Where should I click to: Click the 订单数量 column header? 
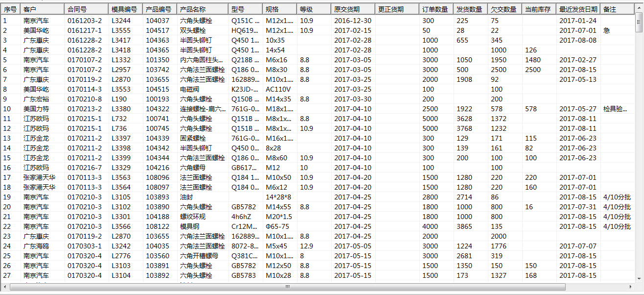pyautogui.click(x=437, y=9)
